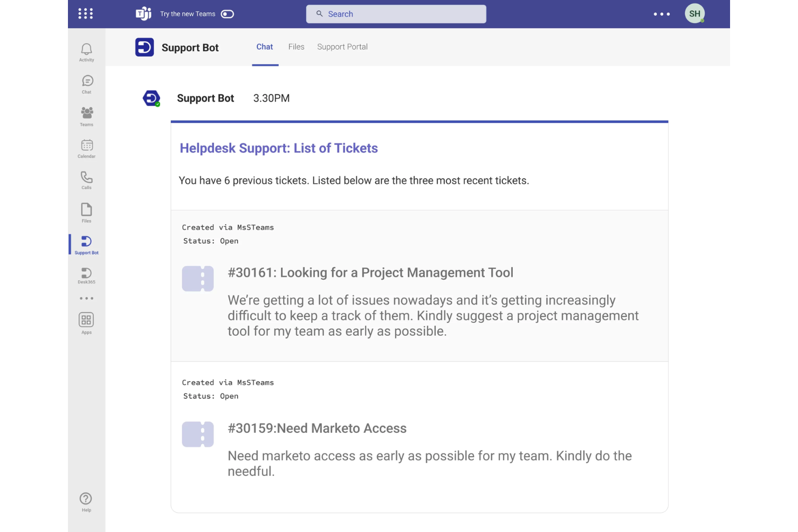
Task: Expand more apps ellipsis in sidebar
Action: pos(86,298)
